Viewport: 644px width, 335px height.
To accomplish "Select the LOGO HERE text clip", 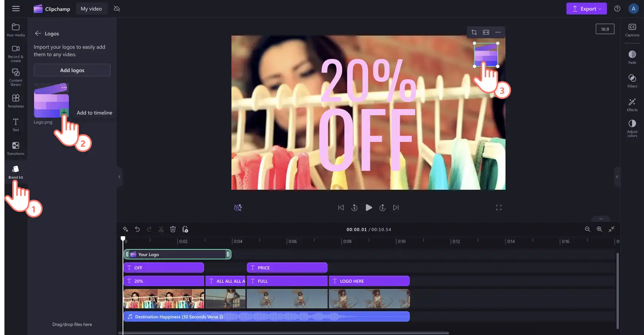I will [369, 281].
